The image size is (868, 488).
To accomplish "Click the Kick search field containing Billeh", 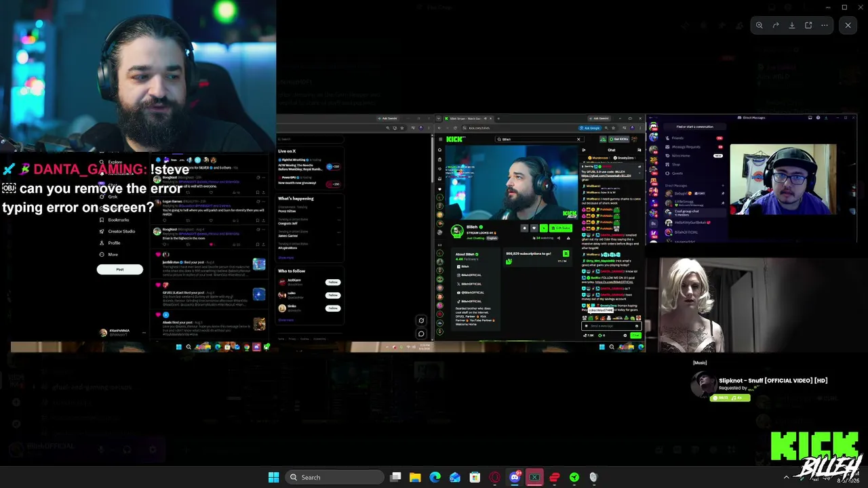I will click(x=539, y=139).
